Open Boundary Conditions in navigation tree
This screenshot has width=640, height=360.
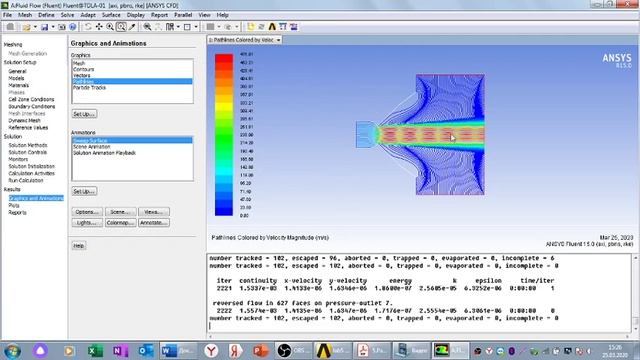click(32, 107)
